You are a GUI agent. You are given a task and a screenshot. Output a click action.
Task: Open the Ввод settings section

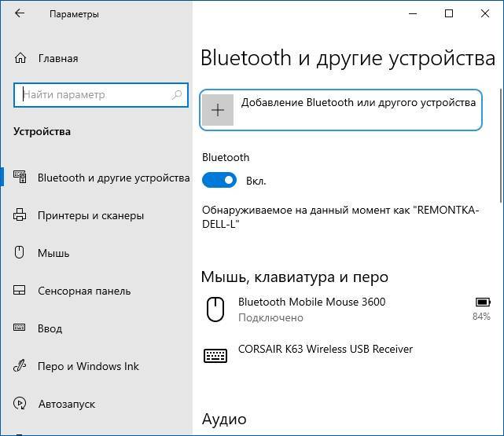pyautogui.click(x=97, y=328)
